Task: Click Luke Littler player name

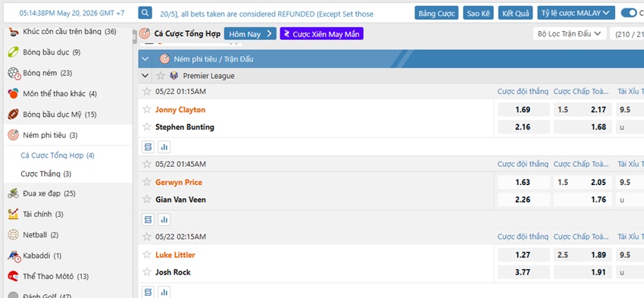Action: coord(175,255)
